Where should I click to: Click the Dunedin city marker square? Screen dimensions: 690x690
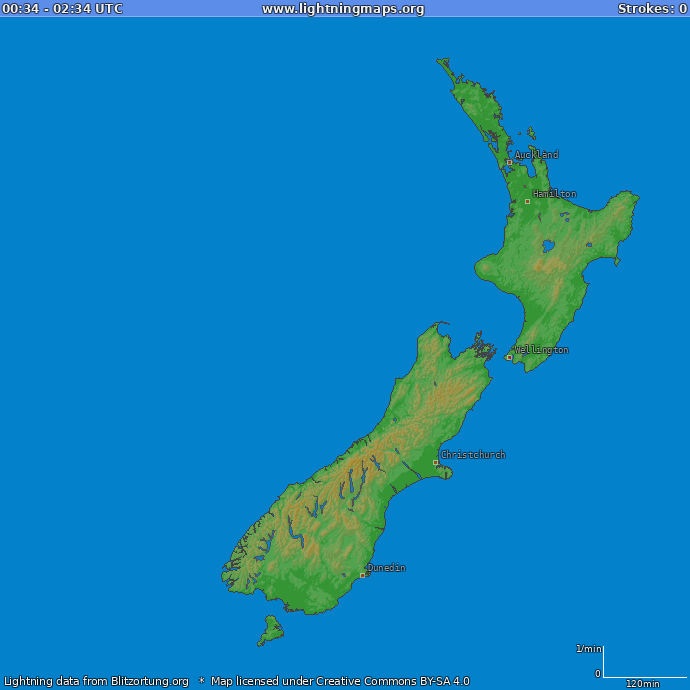[x=362, y=575]
